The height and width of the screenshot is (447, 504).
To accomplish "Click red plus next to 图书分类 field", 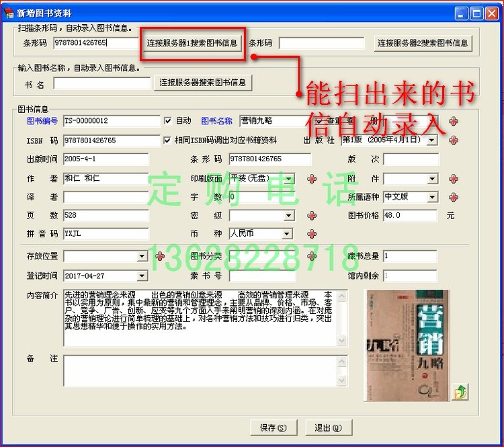I will pyautogui.click(x=312, y=256).
